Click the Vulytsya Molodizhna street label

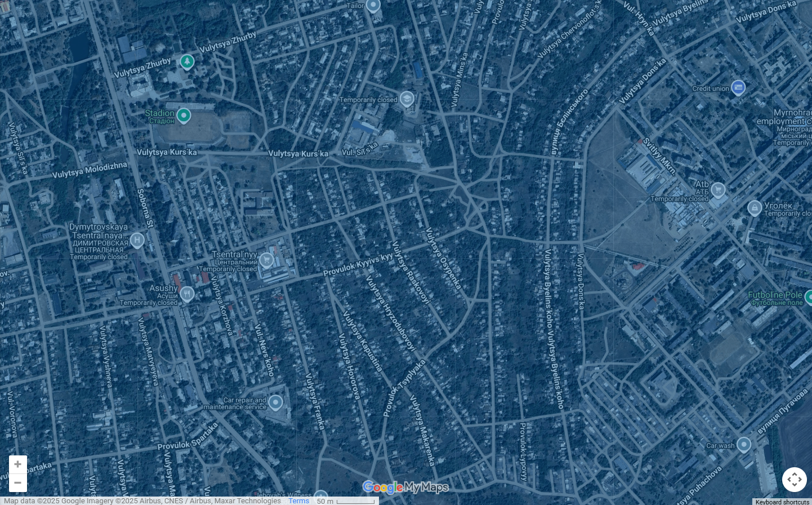click(90, 170)
